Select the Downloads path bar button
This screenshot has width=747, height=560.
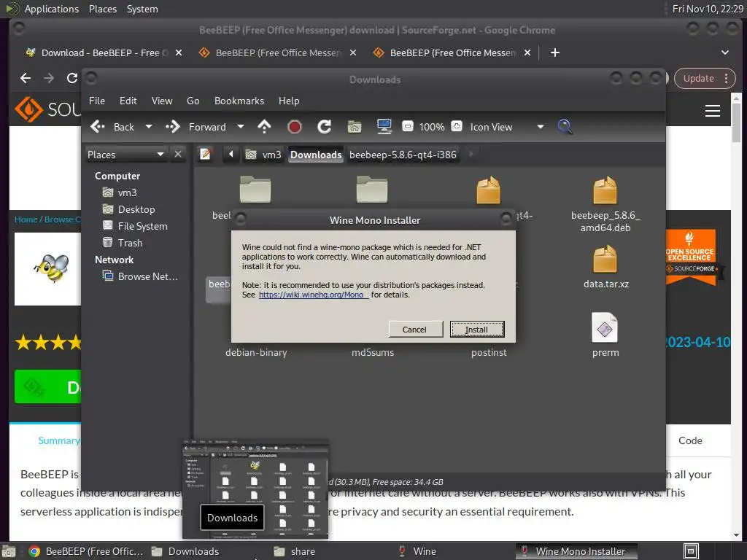pyautogui.click(x=316, y=155)
